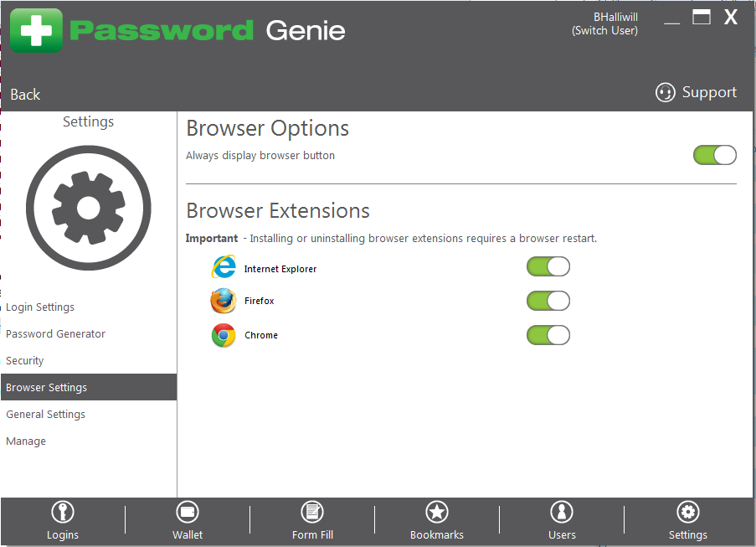Open Login Settings in sidebar
Image resolution: width=756 pixels, height=547 pixels.
click(89, 307)
